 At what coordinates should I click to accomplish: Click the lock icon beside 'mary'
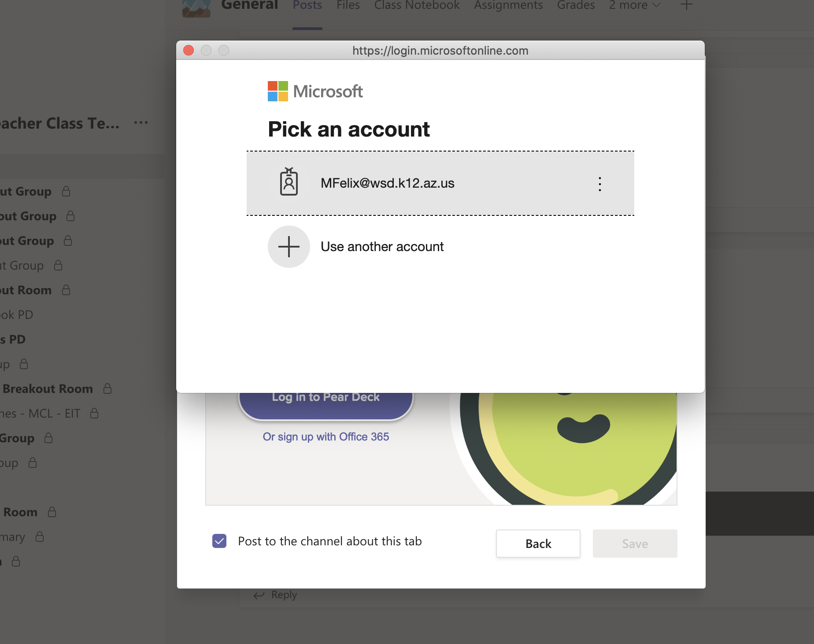coord(40,537)
